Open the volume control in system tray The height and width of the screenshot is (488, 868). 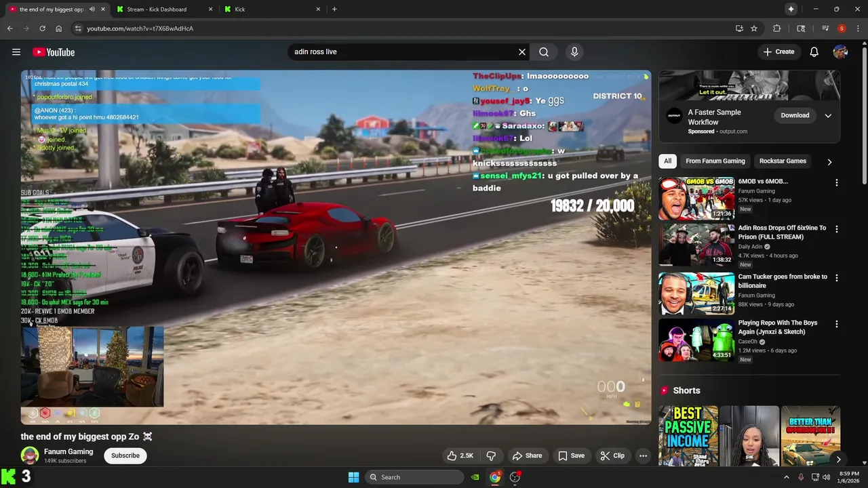pos(826,477)
